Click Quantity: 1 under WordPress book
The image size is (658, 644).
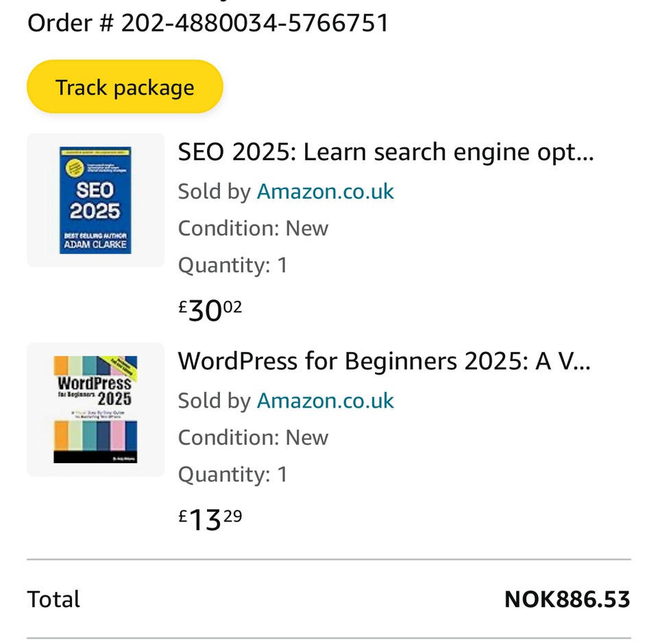coord(232,474)
